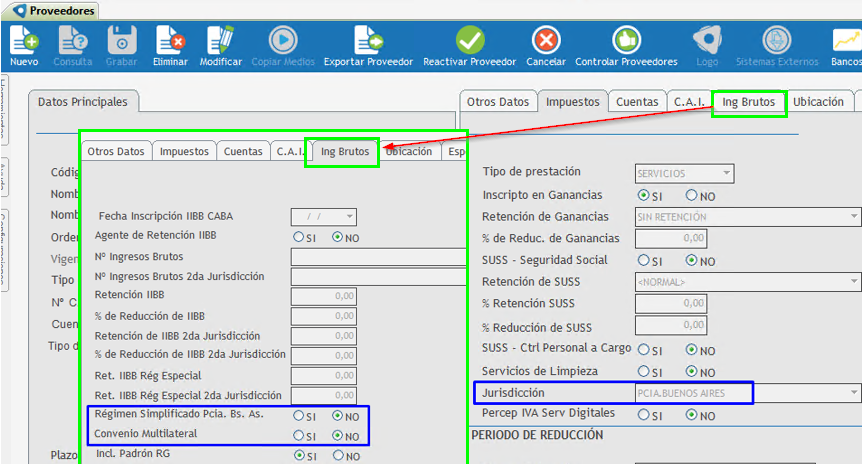
Task: Set Percep IVA Serv Digitales to SI
Action: [643, 415]
